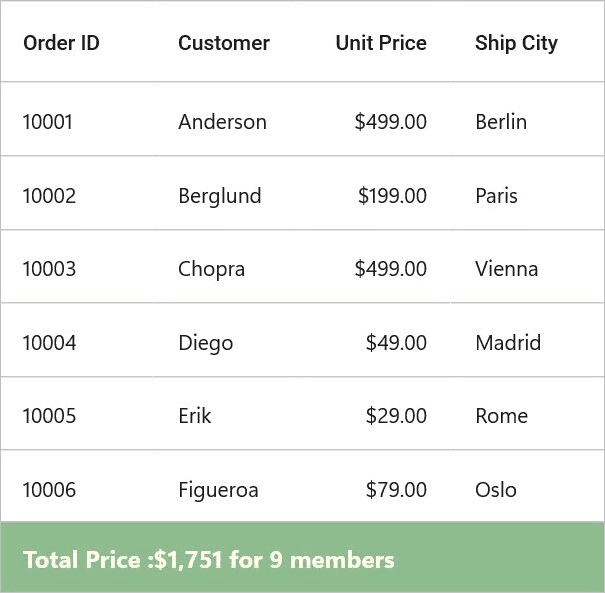This screenshot has height=593, width=605.
Task: Click the Anderson customer cell
Action: [230, 119]
